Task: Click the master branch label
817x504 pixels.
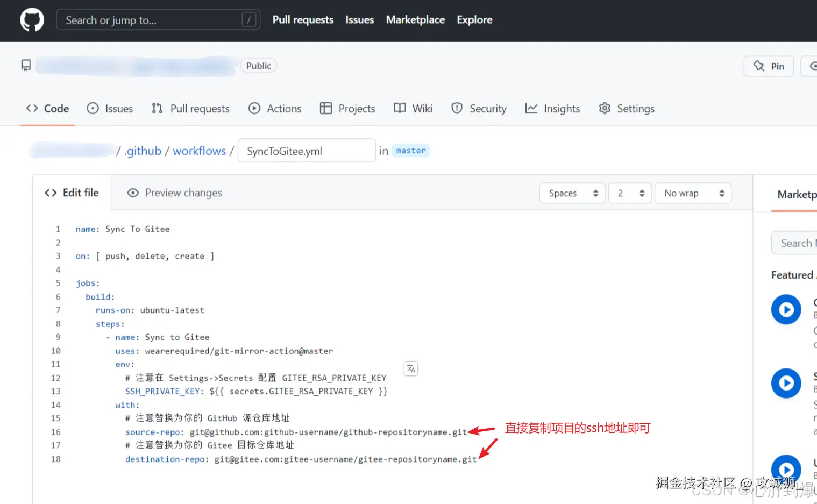Action: (411, 151)
